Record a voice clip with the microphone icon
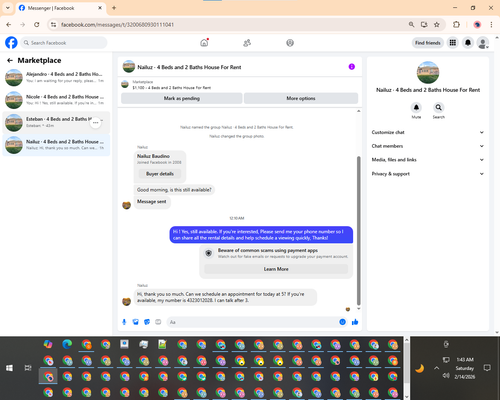This screenshot has width=500, height=400. tap(124, 322)
